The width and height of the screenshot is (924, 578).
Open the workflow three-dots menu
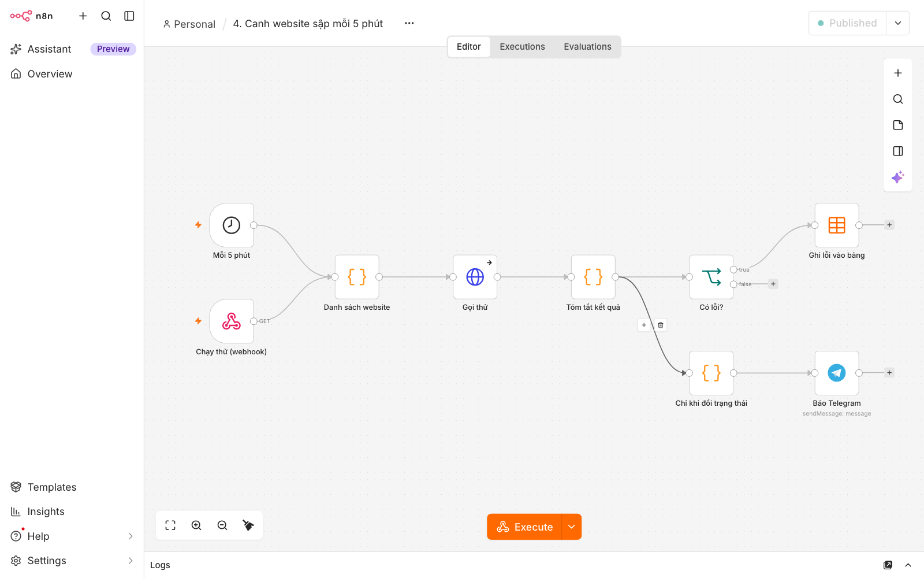pos(409,23)
